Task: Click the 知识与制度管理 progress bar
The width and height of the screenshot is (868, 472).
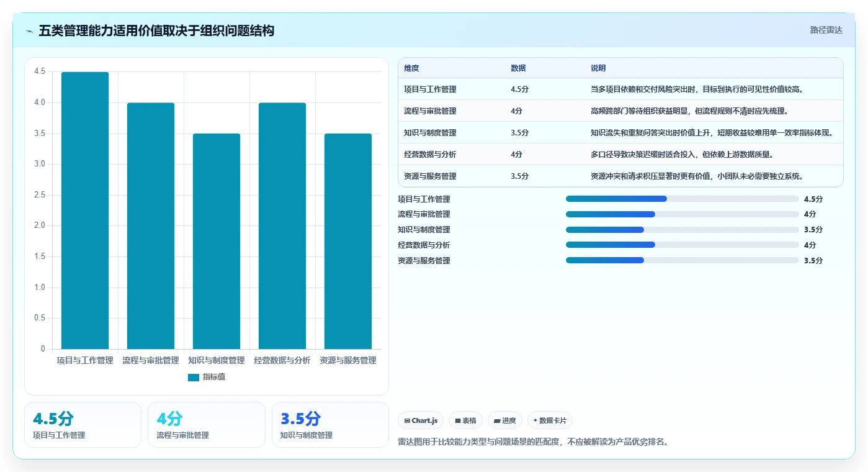Action: 682,230
